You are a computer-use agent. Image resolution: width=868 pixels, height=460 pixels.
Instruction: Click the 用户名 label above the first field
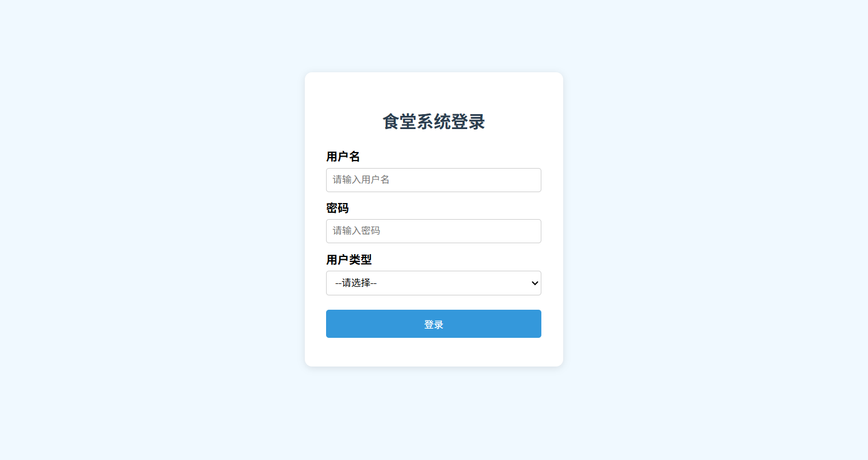[343, 157]
